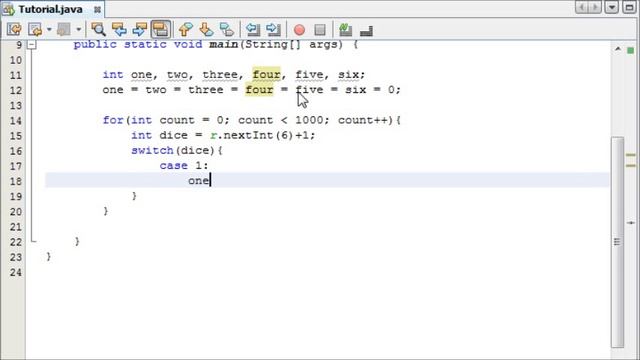Select the Tutorial.java tab

(51, 9)
